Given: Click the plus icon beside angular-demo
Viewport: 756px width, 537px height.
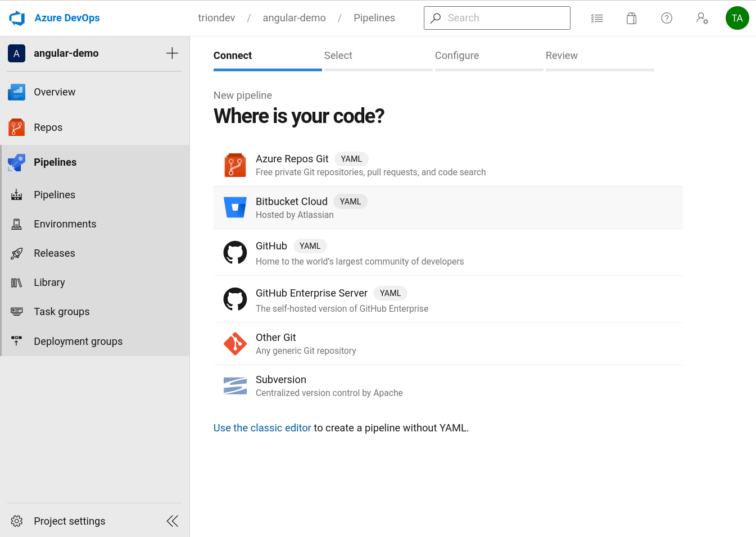Looking at the screenshot, I should [x=172, y=53].
